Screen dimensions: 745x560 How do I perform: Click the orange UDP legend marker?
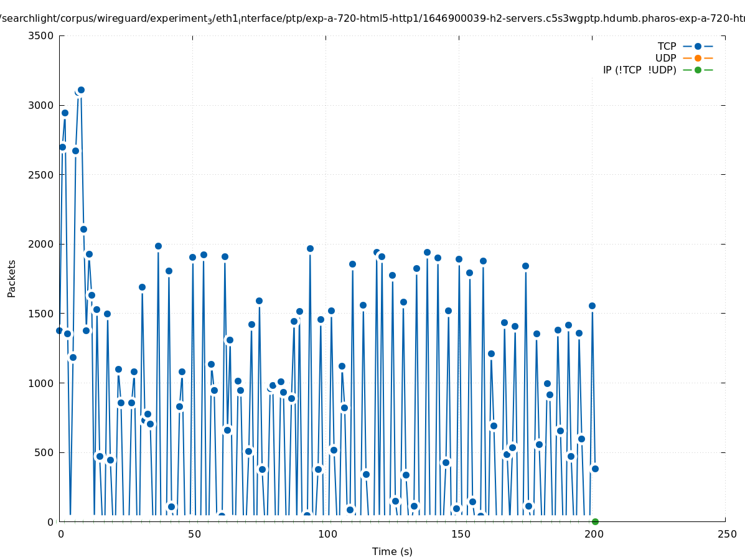point(698,58)
